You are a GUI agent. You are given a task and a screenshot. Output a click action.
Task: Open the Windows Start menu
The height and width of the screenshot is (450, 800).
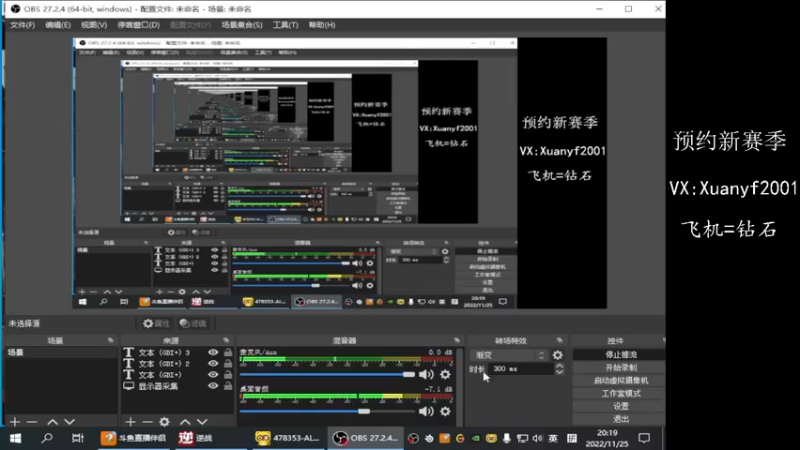tap(15, 438)
